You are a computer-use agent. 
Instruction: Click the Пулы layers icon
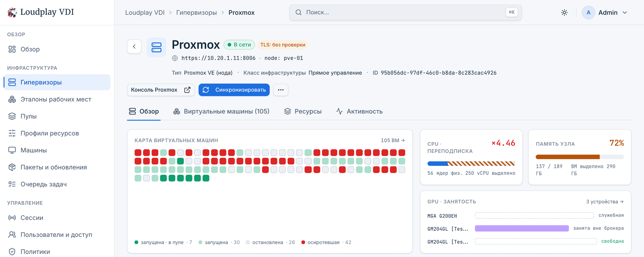(12, 116)
